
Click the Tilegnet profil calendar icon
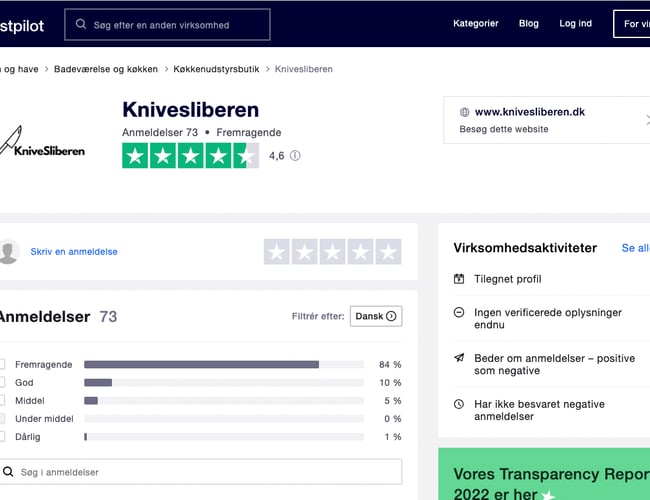(x=459, y=279)
